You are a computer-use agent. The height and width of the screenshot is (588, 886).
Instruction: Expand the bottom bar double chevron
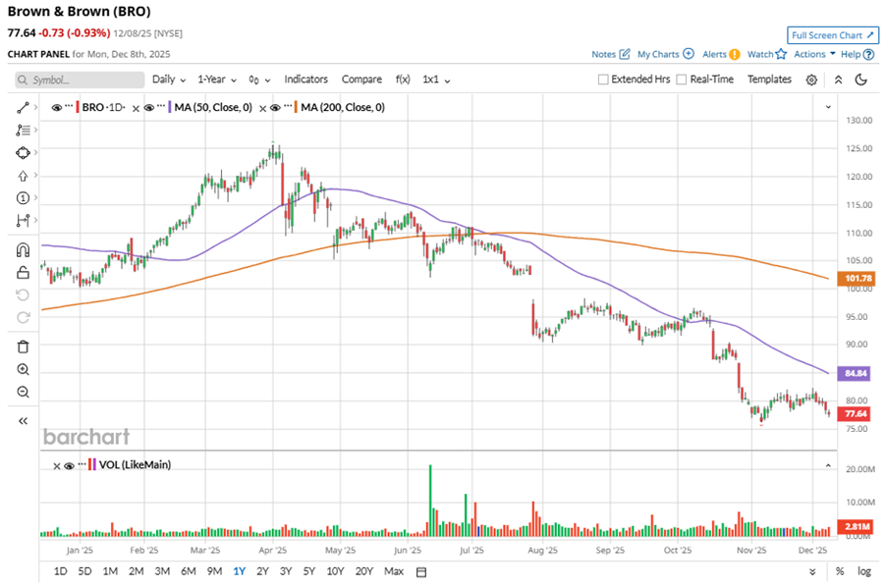[x=812, y=571]
